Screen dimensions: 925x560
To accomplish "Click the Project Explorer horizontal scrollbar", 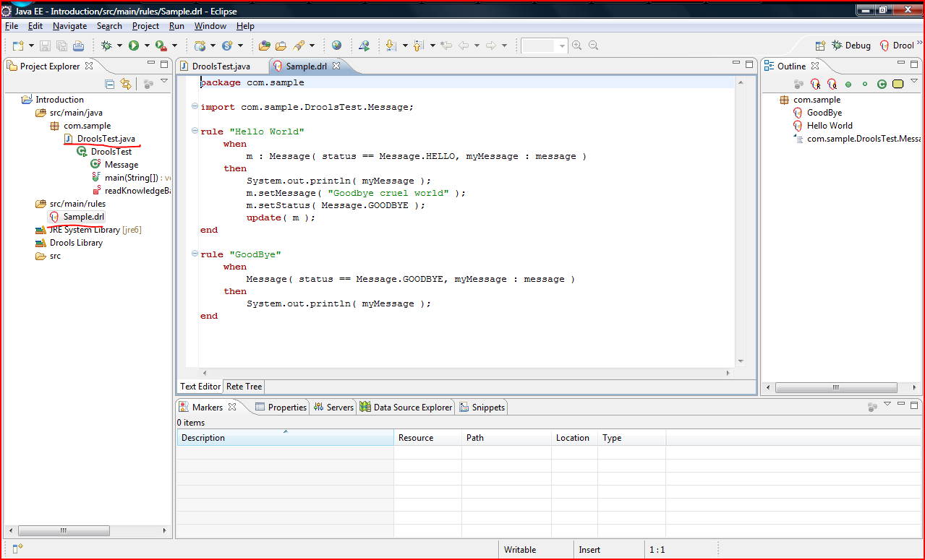I will 64,530.
